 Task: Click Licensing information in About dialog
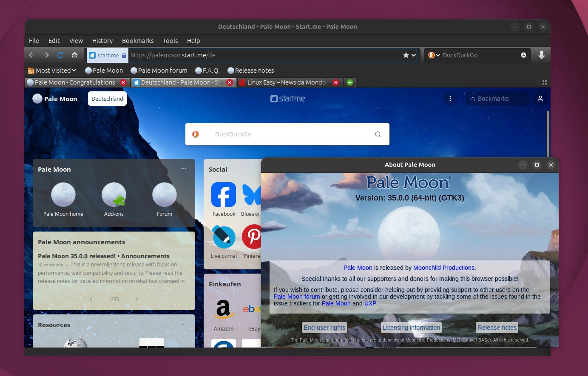tap(411, 328)
